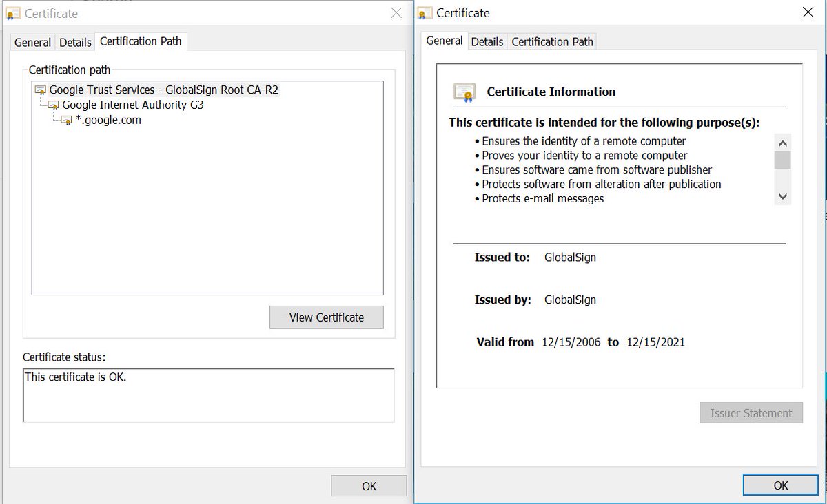Click 'Proves your identity to a remote computer'
This screenshot has height=504, width=827.
click(x=584, y=156)
